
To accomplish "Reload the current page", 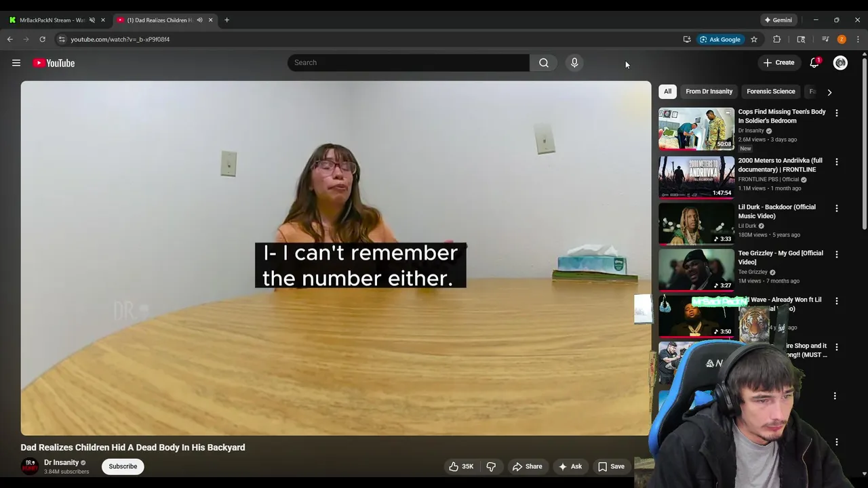I will [42, 39].
